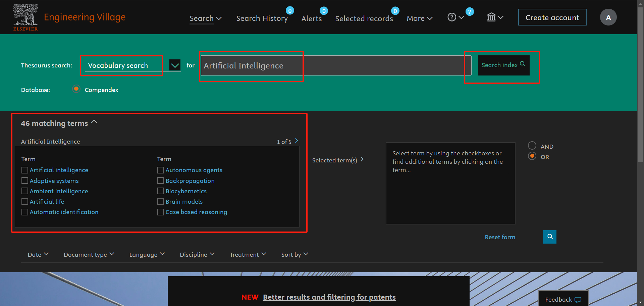Go to next page of matching terms
The height and width of the screenshot is (306, 644).
pyautogui.click(x=297, y=141)
